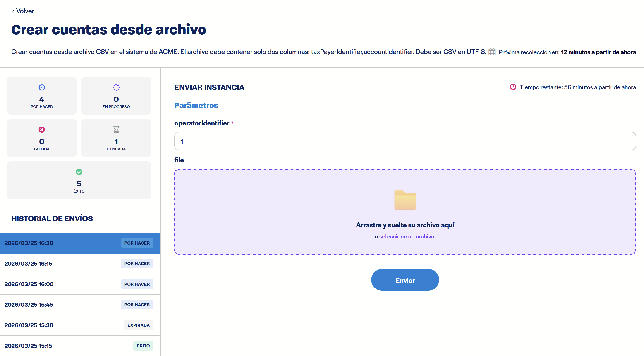Viewport: 644px width, 356px height.
Task: Open the seleccione un archivo link
Action: click(407, 236)
